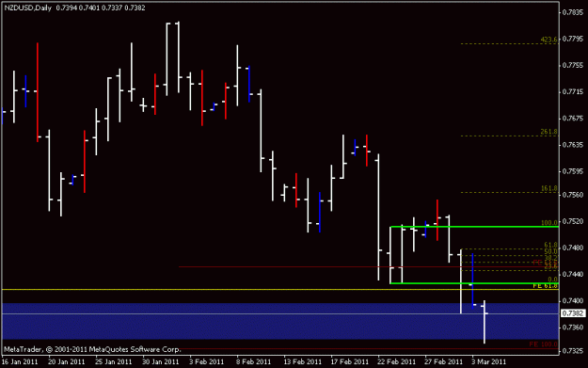
Task: Select the 0.0 Fibonacci level label
Action: point(553,280)
